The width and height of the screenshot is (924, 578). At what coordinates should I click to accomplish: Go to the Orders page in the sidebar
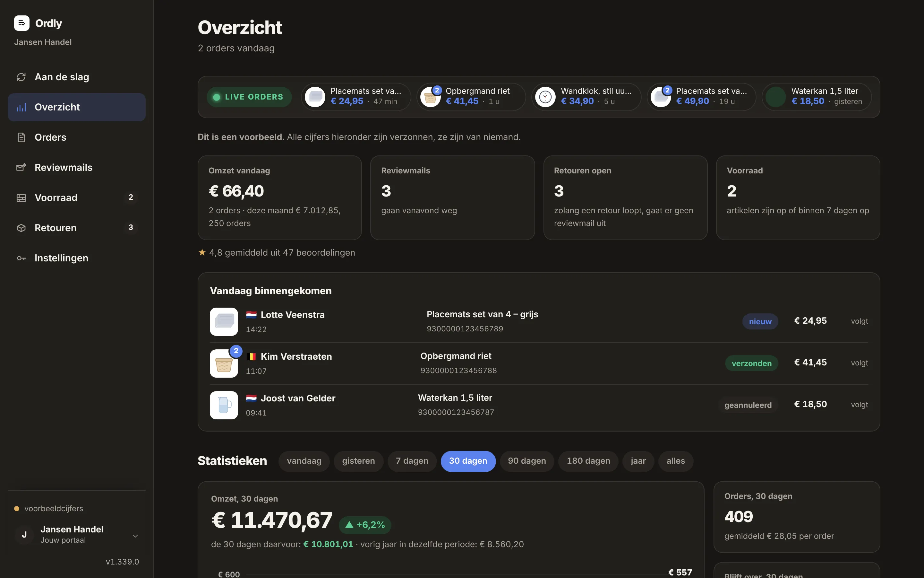click(x=76, y=137)
